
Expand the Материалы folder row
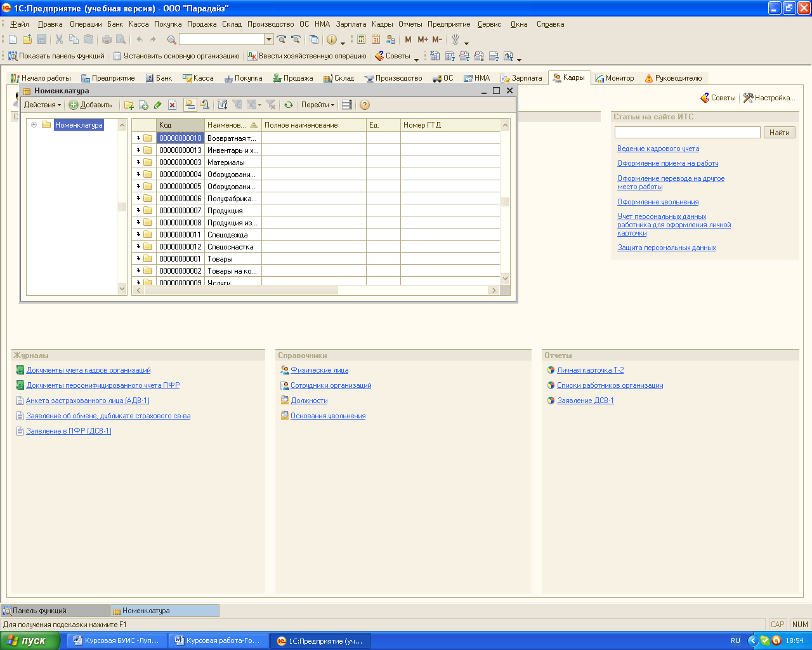point(138,162)
